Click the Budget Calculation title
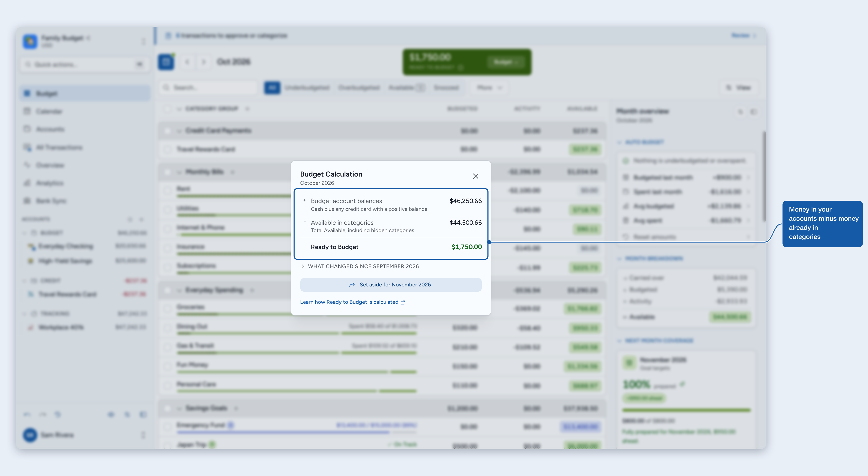 click(x=331, y=174)
